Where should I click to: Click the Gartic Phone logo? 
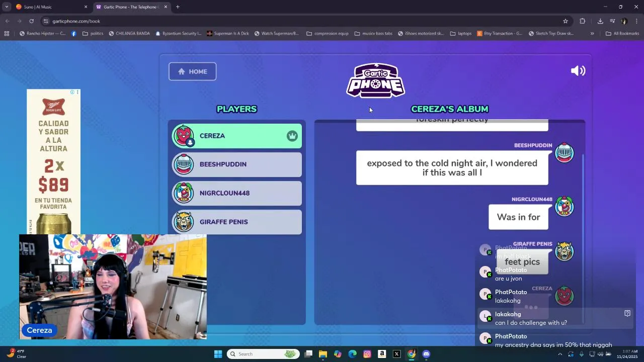pos(376,80)
